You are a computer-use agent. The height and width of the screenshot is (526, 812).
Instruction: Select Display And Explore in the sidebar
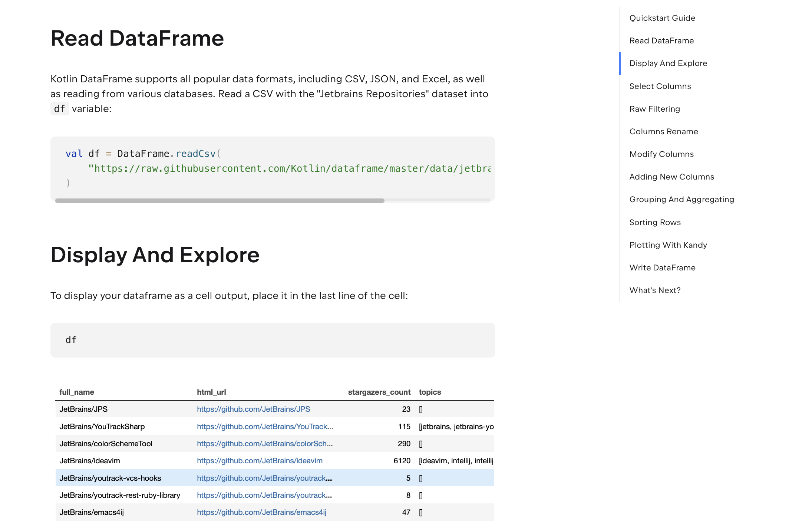tap(668, 63)
